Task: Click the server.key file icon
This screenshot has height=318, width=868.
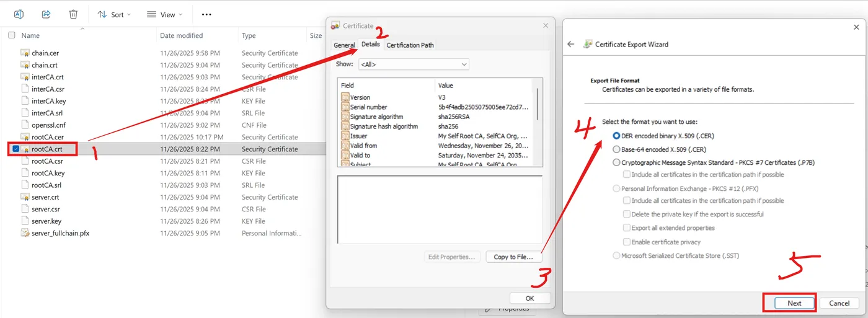Action: [25, 221]
